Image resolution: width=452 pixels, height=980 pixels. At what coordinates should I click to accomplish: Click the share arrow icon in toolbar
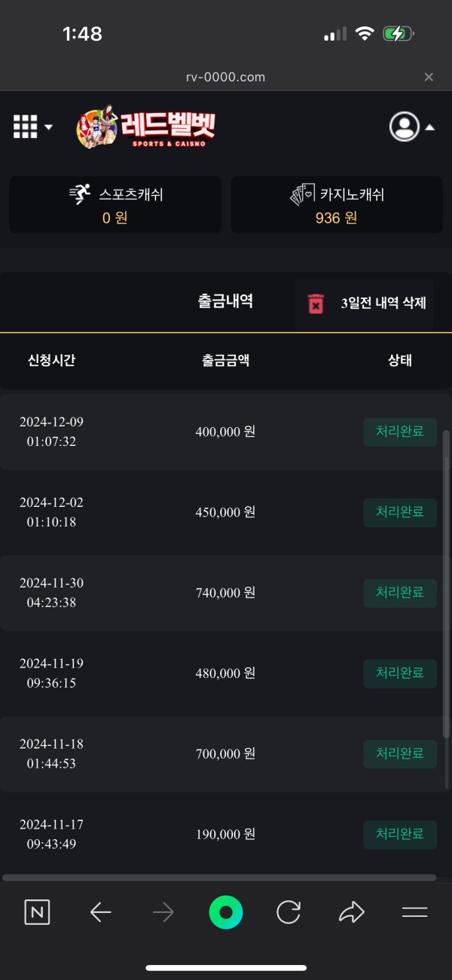click(351, 911)
